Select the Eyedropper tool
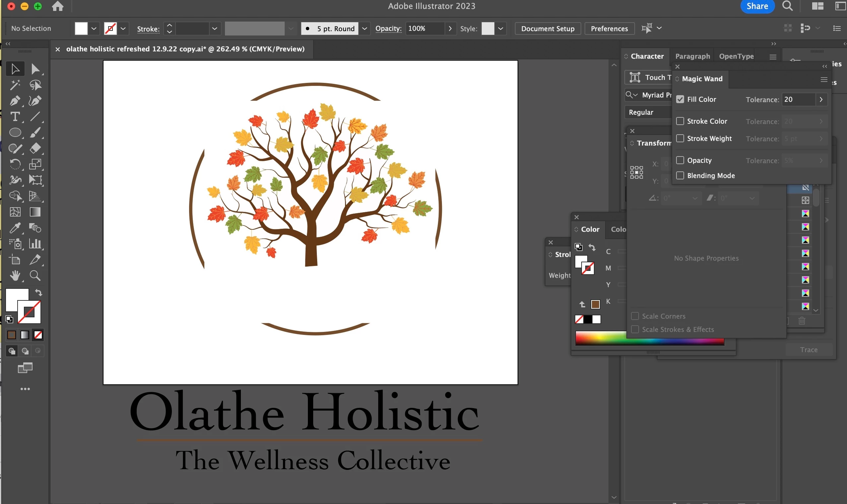Viewport: 847px width, 504px height. tap(15, 228)
